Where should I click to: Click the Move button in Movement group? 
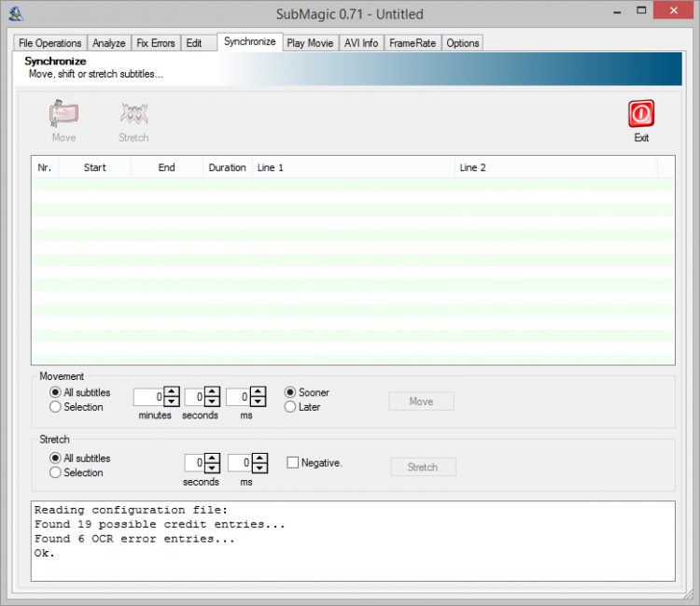tap(422, 402)
